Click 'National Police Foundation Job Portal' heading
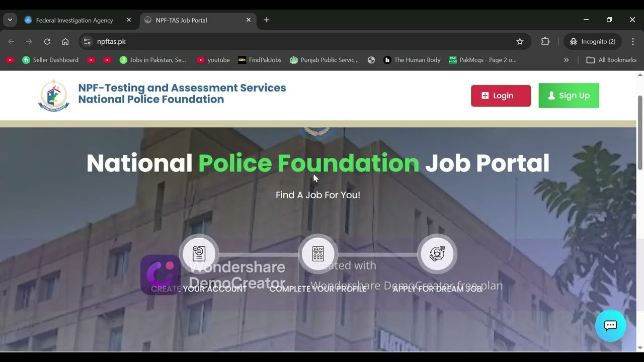Screen dimensions: 644x362 point(318,163)
